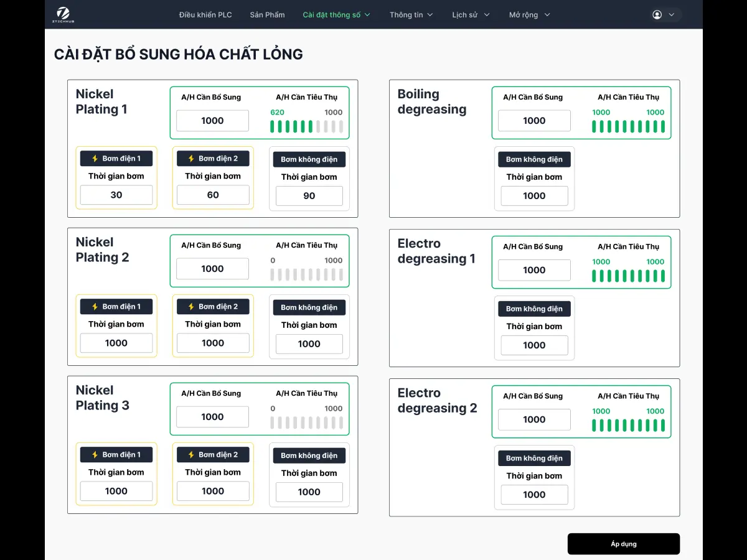The image size is (747, 560).
Task: Select Bơm không điện in Electro degreasing 1
Action: [x=534, y=309]
